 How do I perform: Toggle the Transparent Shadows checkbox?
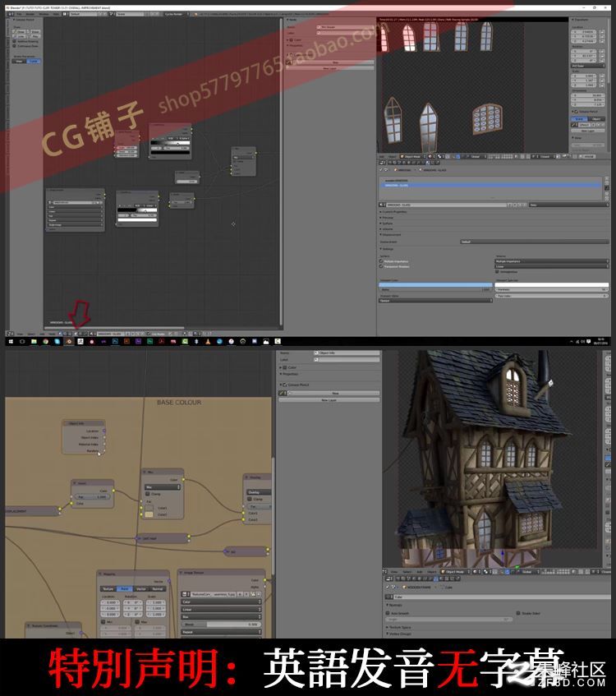coord(381,266)
